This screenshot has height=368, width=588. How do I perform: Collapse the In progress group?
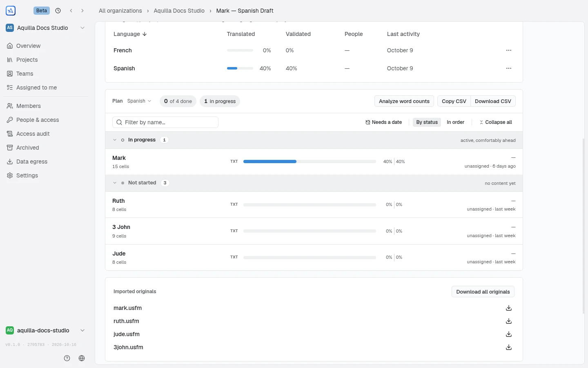115,140
